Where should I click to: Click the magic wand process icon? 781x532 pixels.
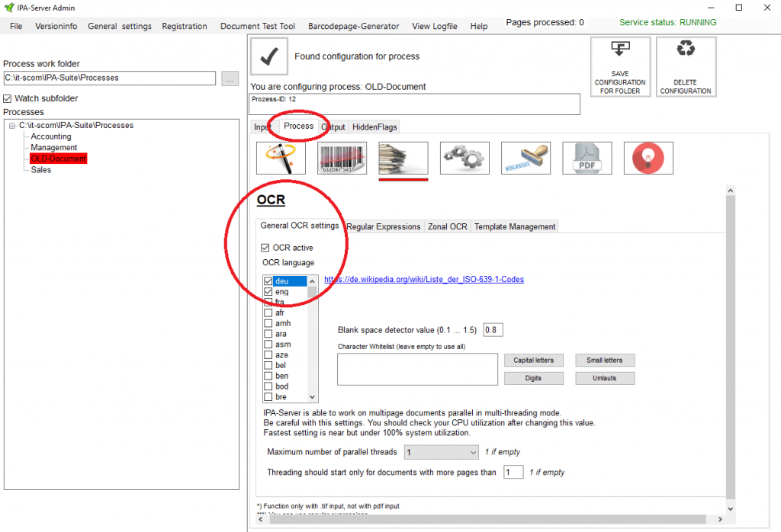point(281,158)
